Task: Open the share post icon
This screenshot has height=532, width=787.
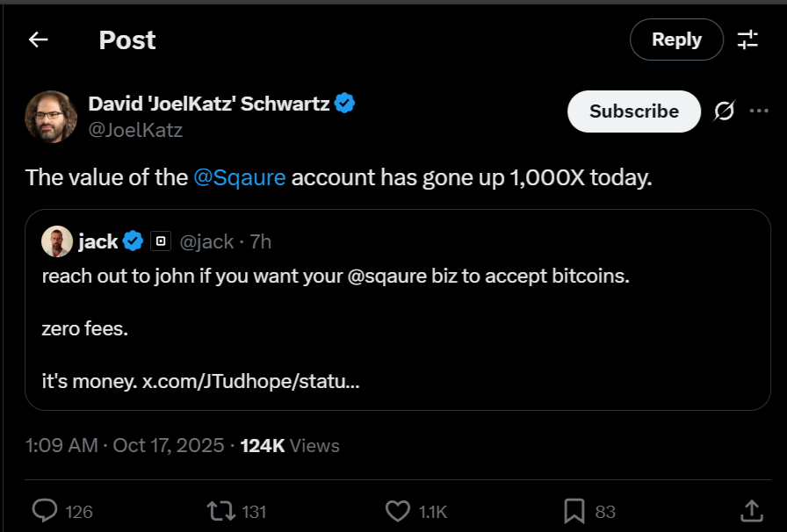Action: tap(751, 511)
